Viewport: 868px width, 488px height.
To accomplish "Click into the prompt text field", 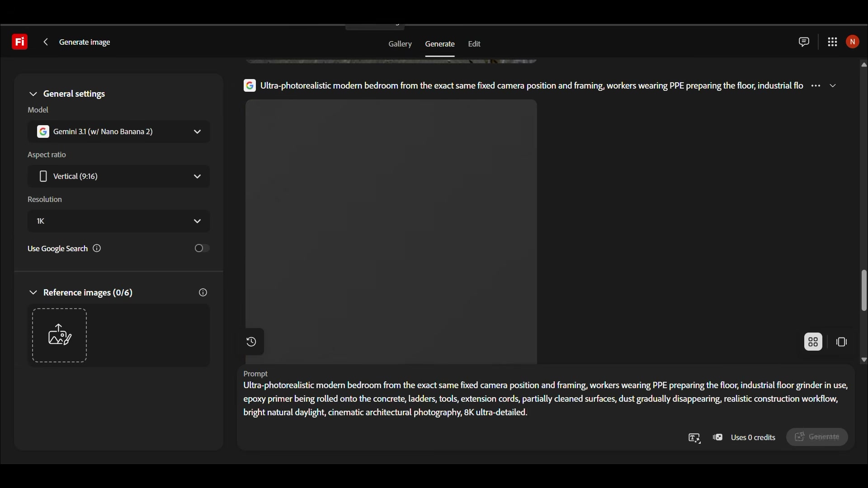I will (x=546, y=399).
